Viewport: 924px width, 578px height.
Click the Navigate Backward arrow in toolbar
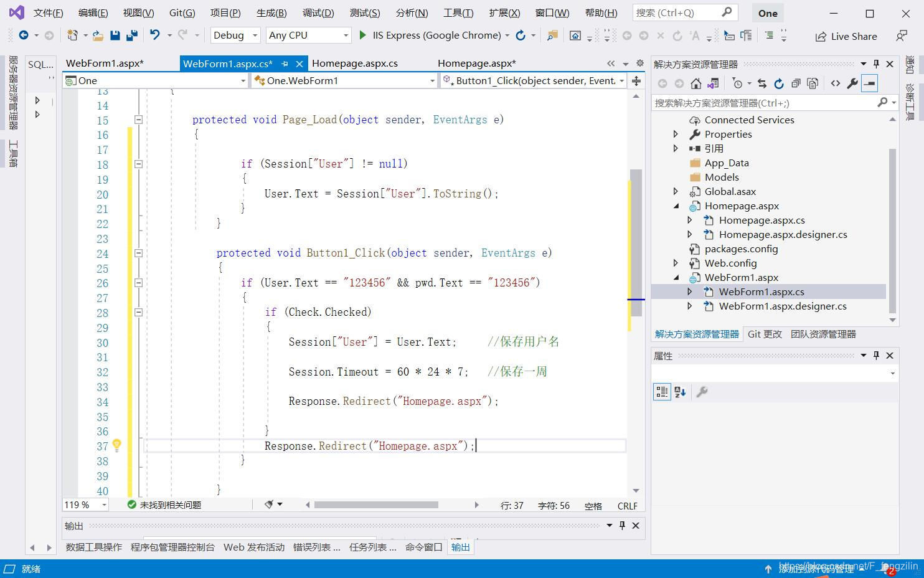(24, 36)
